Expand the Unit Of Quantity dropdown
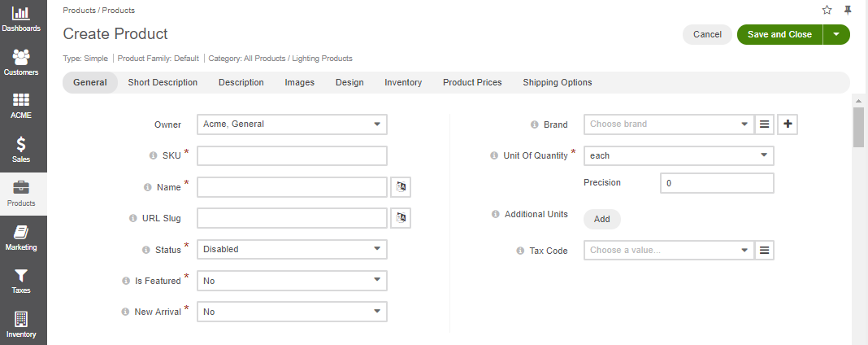 [679, 155]
